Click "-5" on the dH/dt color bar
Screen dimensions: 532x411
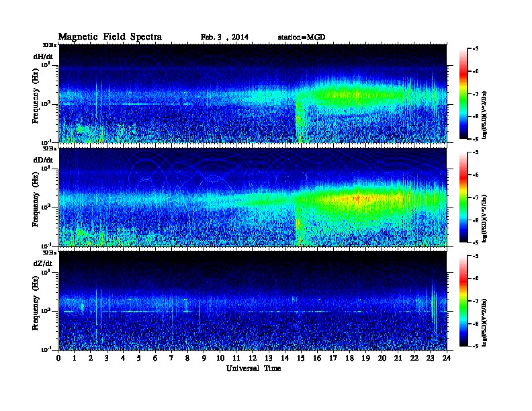click(476, 49)
